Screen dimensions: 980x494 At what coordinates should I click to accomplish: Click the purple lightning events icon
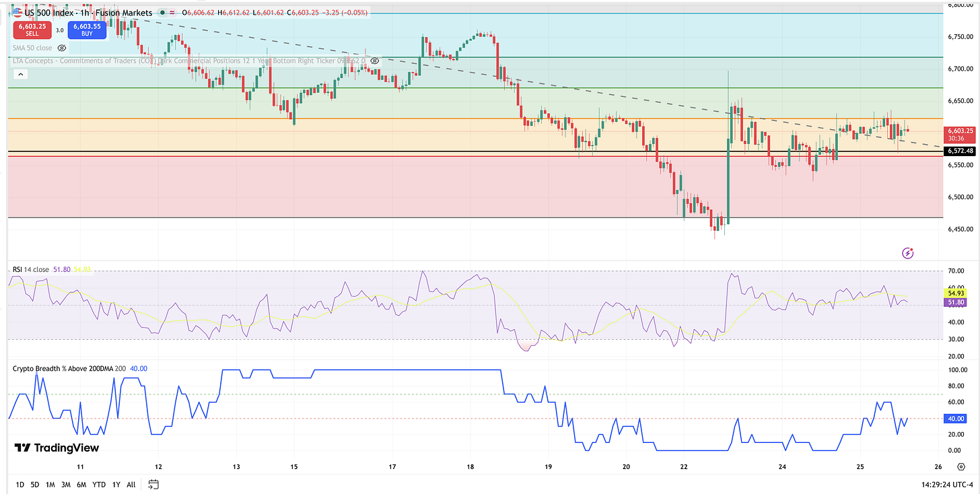click(x=907, y=253)
